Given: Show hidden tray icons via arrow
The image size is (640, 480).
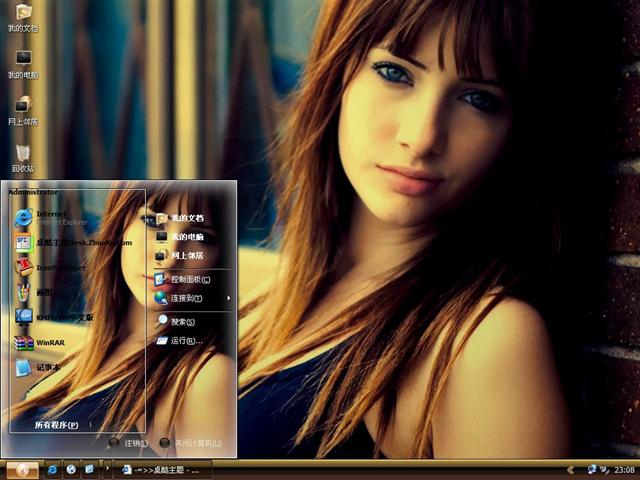Looking at the screenshot, I should 570,469.
